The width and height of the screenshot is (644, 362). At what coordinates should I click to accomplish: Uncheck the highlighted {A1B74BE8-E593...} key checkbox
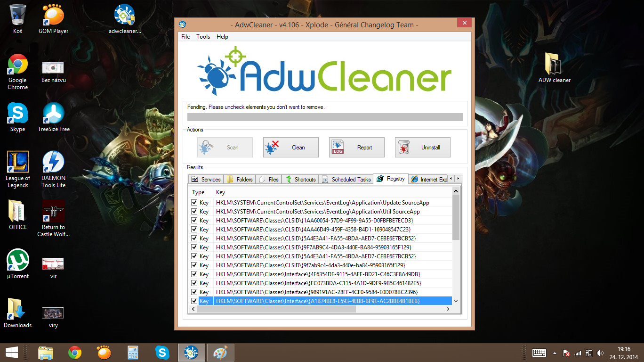click(194, 301)
